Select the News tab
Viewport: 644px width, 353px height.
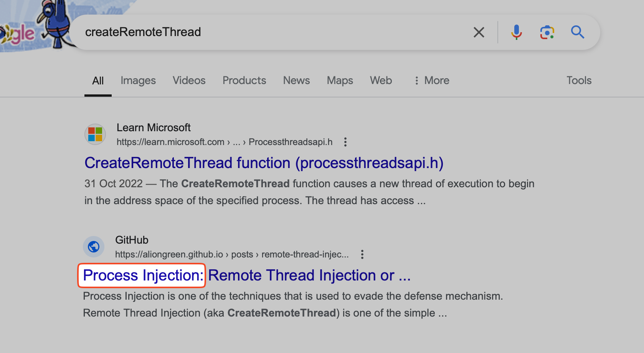coord(296,81)
